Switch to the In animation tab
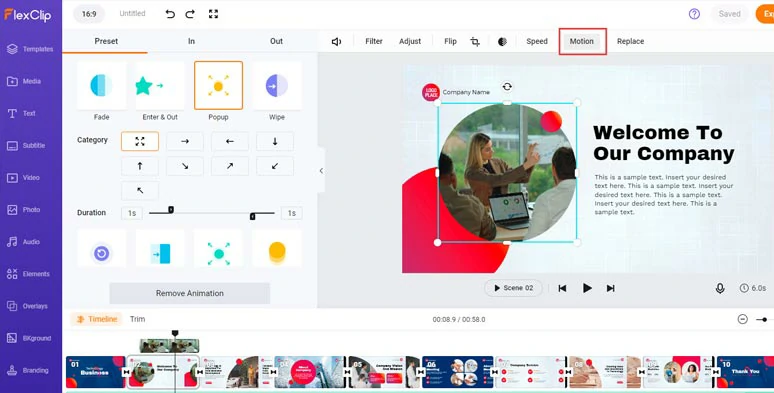Viewport: 774px width, 393px height. point(191,41)
